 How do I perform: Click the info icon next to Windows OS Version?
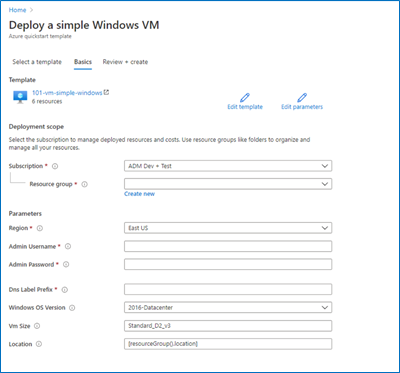[72, 308]
